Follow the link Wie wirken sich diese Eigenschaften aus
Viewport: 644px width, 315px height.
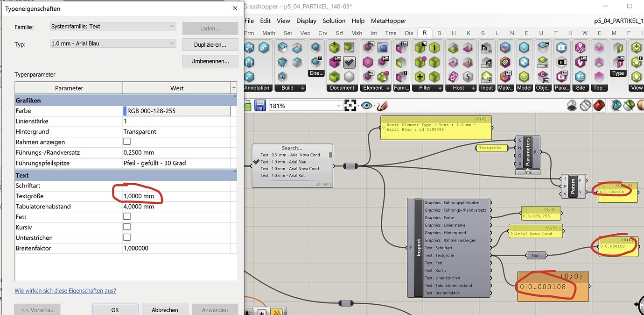65,290
